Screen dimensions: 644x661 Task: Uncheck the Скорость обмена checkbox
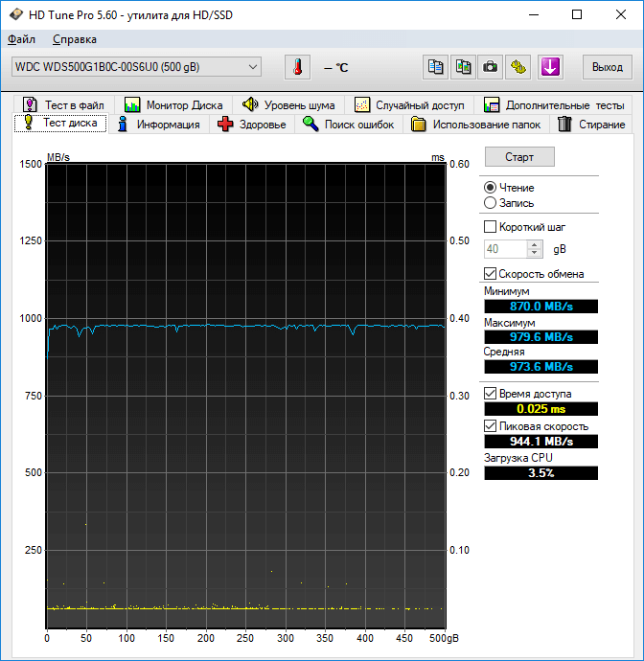tap(491, 274)
